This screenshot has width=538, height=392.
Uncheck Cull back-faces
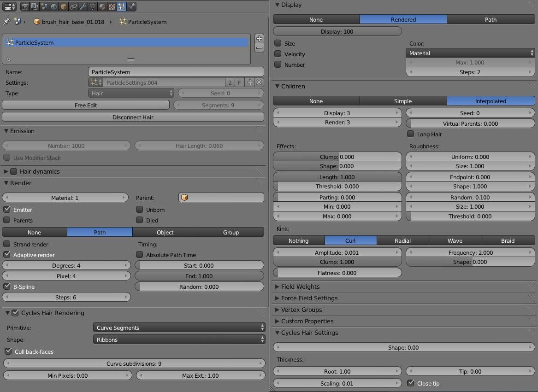pos(8,351)
